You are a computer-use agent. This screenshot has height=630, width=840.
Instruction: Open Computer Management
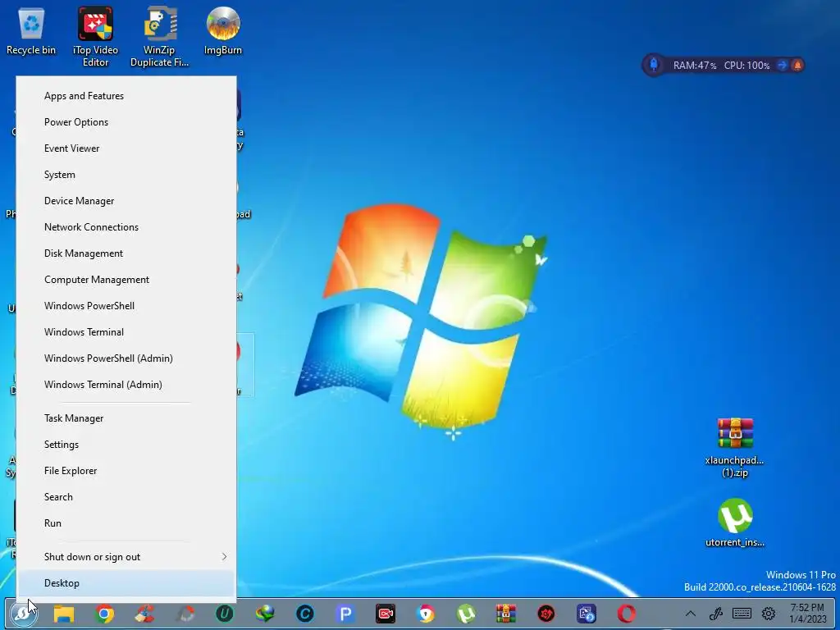point(126,280)
